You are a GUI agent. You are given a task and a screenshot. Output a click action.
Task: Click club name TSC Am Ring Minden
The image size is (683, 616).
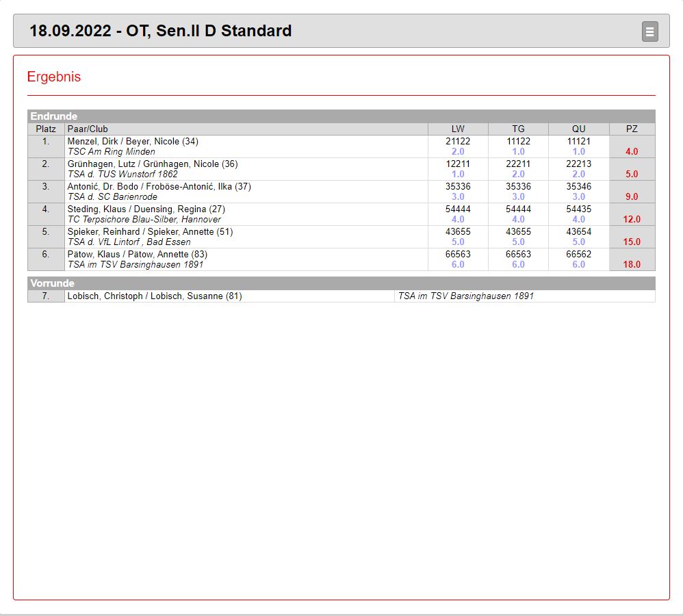tap(111, 152)
